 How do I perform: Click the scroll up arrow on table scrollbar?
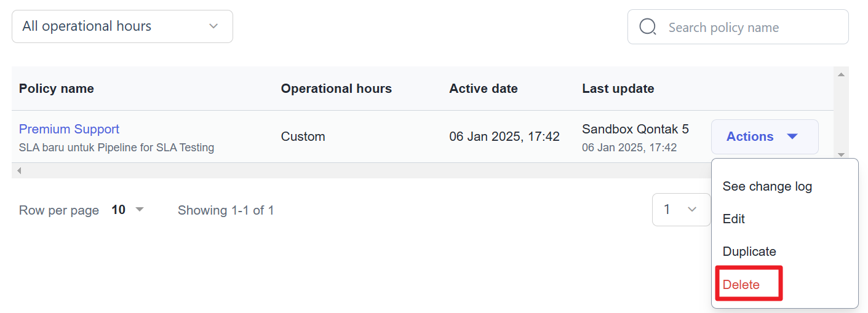click(841, 74)
